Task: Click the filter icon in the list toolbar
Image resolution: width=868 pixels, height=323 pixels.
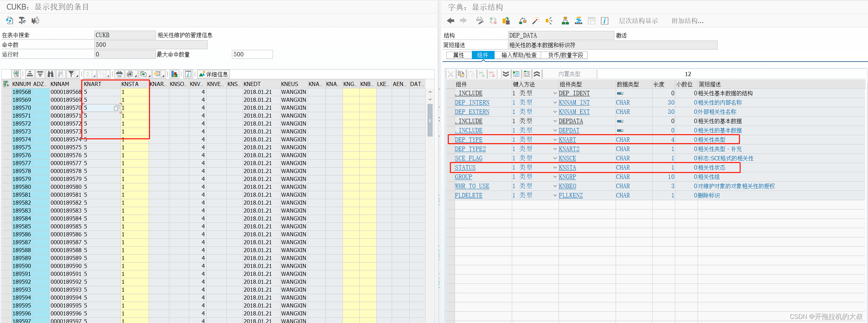Action: point(71,74)
